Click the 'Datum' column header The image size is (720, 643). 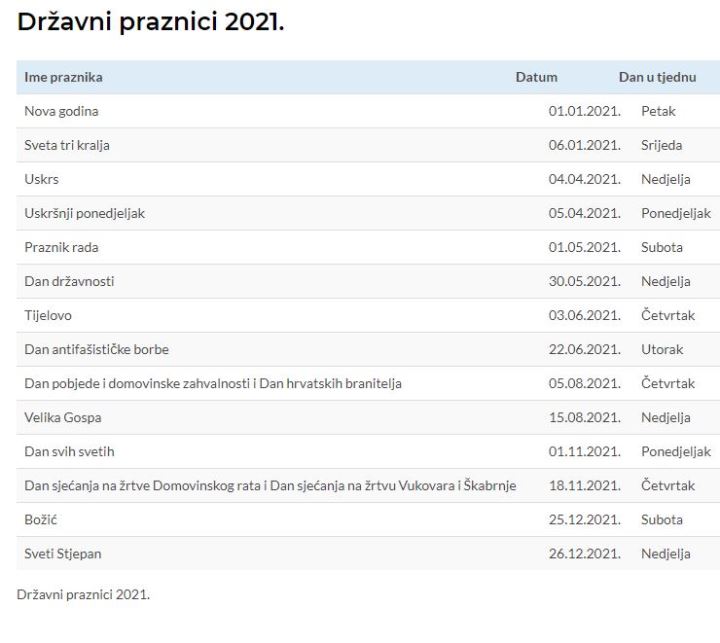click(536, 77)
